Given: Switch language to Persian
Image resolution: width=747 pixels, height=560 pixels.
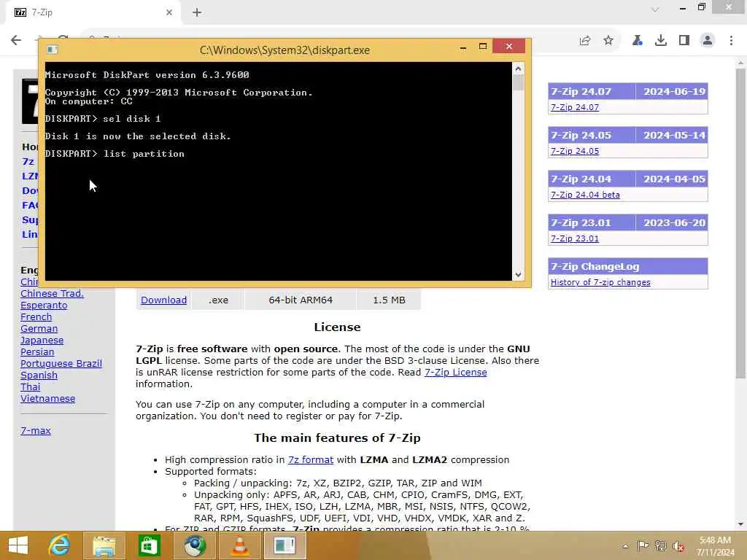Looking at the screenshot, I should [x=37, y=352].
